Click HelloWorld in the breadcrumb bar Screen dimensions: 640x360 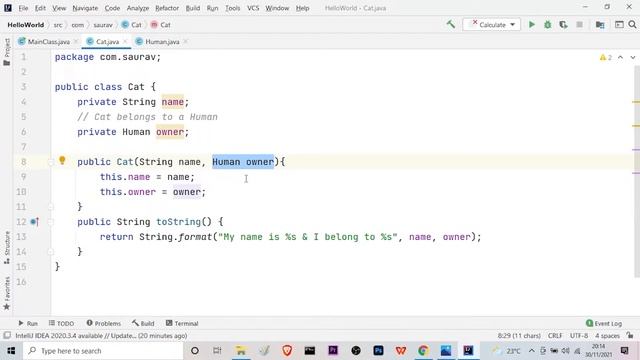(x=25, y=25)
